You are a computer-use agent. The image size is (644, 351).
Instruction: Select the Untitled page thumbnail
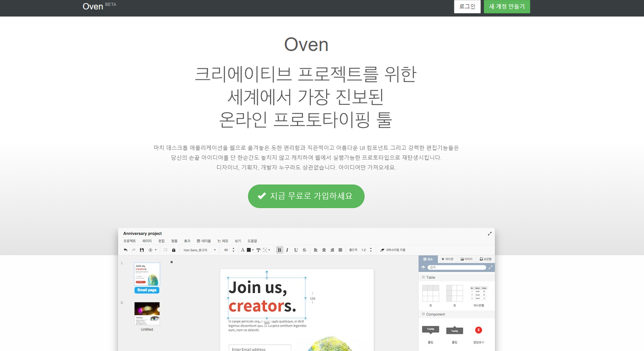[147, 313]
